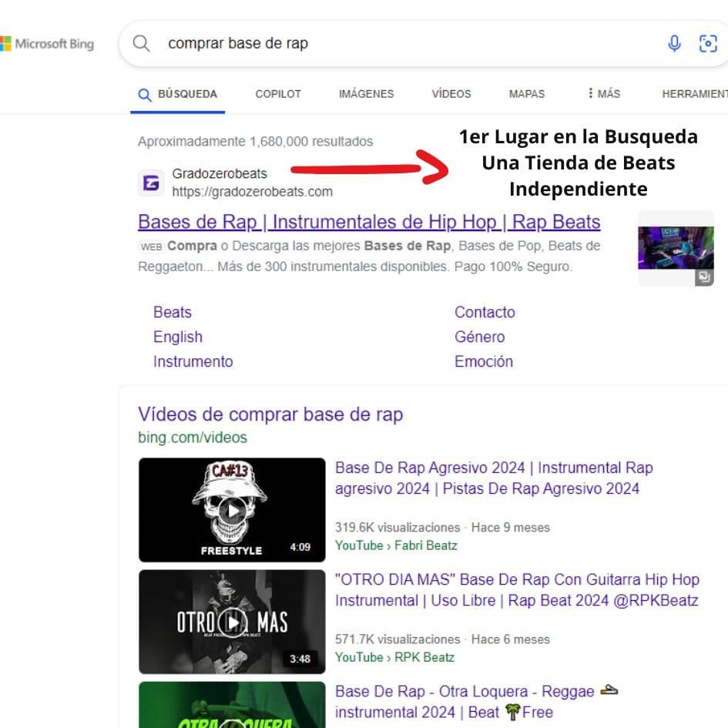Click the English sitelink
The image size is (728, 728).
coord(177,337)
